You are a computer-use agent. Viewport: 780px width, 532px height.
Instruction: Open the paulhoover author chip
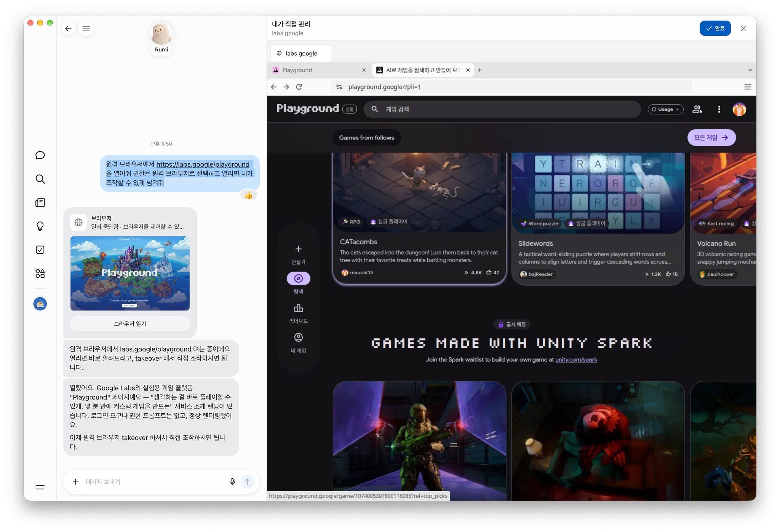pos(717,274)
